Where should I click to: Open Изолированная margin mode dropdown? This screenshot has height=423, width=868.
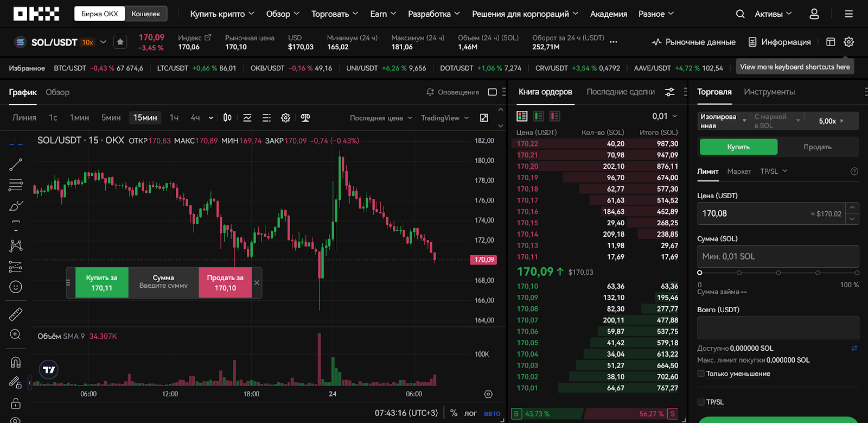coord(723,121)
